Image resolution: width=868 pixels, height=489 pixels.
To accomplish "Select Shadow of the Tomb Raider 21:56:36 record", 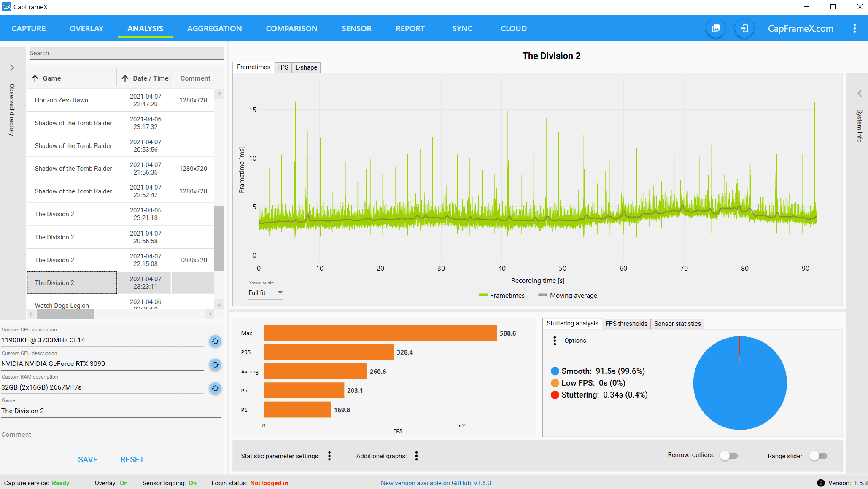I will click(x=121, y=169).
